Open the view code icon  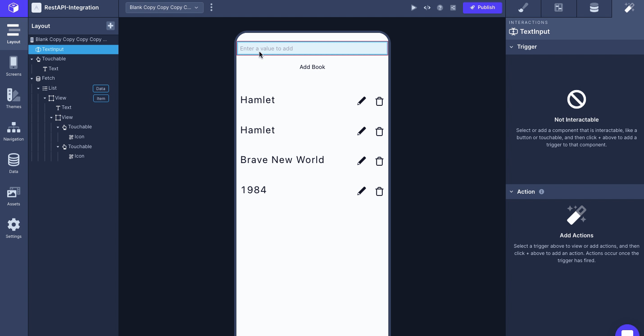pyautogui.click(x=427, y=8)
